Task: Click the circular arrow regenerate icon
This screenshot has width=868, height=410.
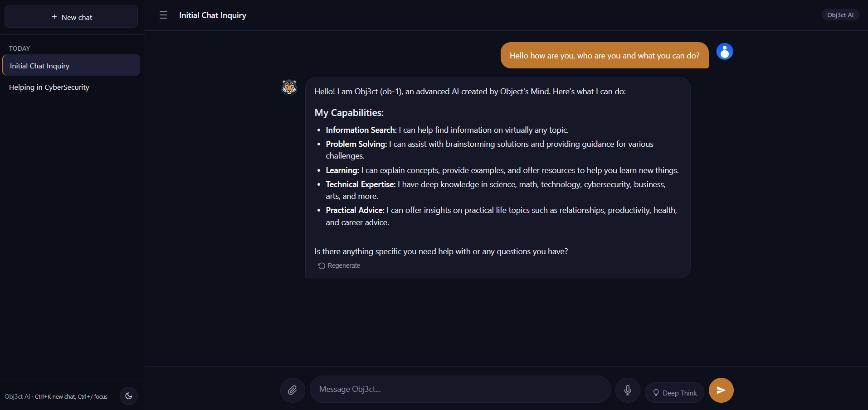Action: (x=322, y=265)
